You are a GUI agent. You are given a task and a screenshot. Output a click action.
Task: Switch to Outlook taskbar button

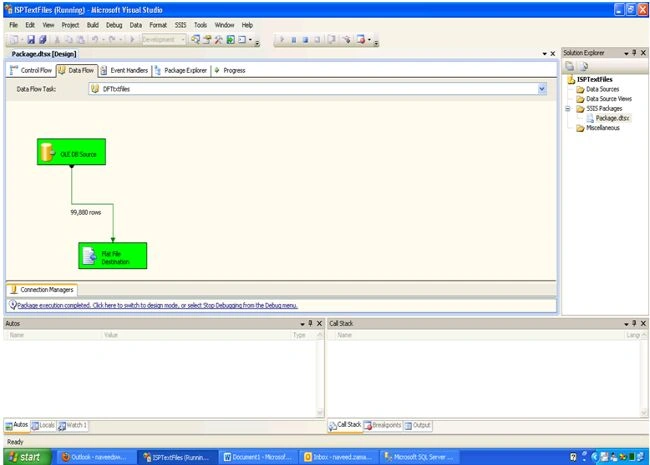coord(95,457)
